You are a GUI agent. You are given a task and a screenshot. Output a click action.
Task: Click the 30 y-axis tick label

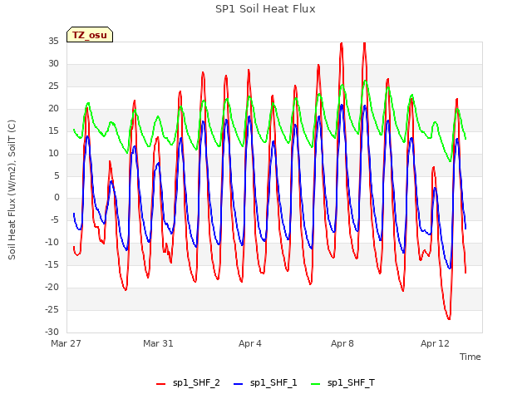pos(53,63)
